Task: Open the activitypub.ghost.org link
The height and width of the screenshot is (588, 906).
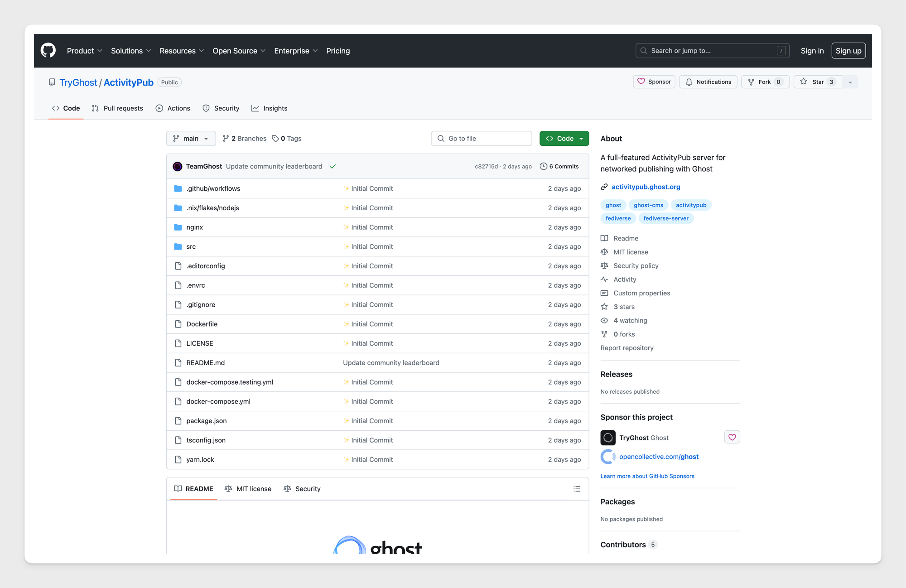Action: [x=646, y=187]
